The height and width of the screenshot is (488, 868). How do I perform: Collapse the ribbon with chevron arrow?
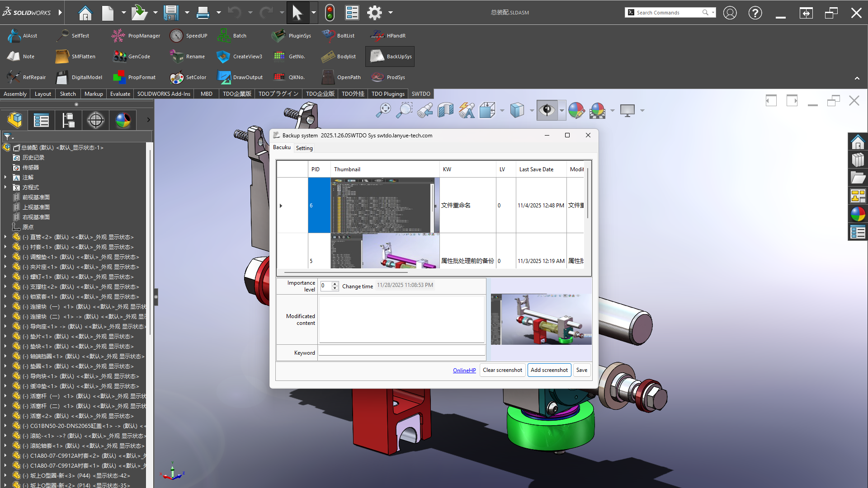click(x=857, y=78)
